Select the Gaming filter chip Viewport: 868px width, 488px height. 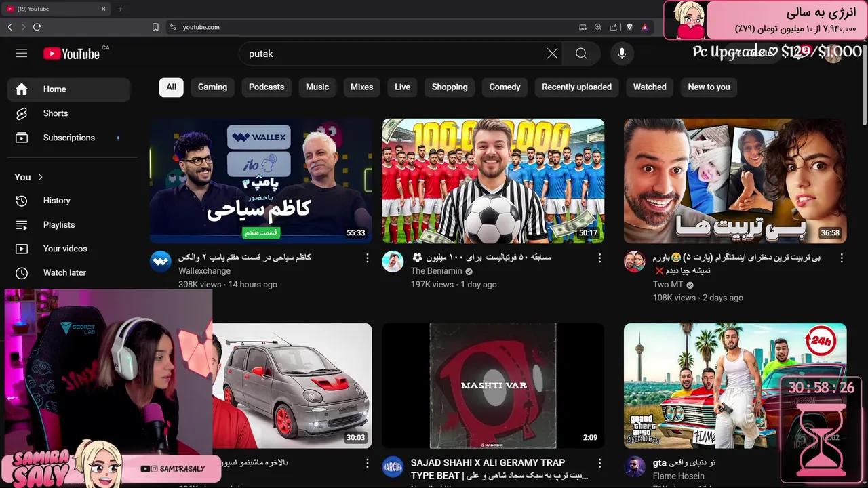click(212, 87)
